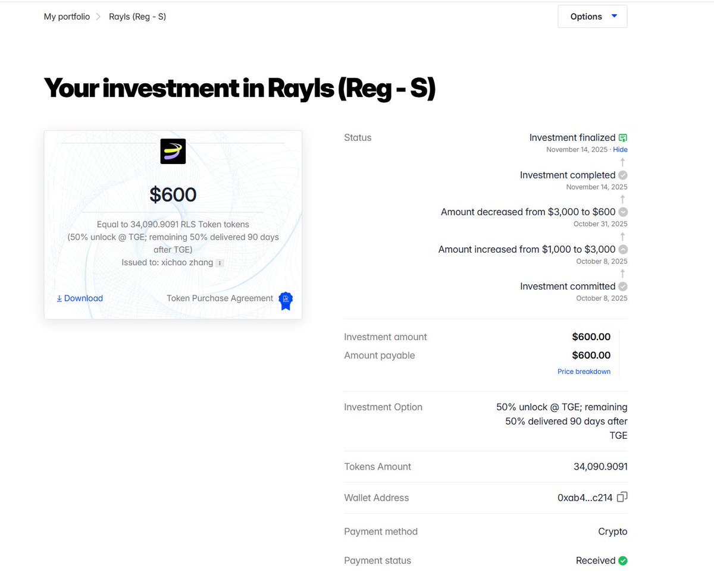Click the 'Equal to 34,090.9091 RLS Token tokens' text
The height and width of the screenshot is (588, 714).
point(173,225)
